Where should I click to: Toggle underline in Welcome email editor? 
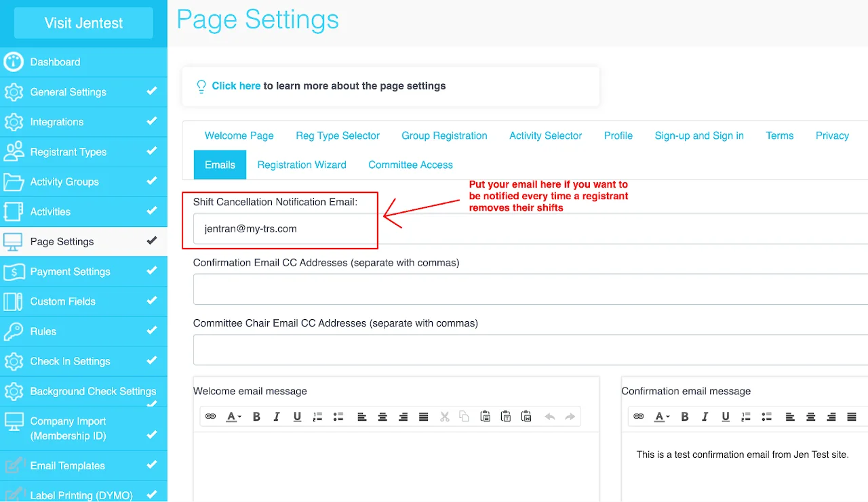(x=297, y=417)
